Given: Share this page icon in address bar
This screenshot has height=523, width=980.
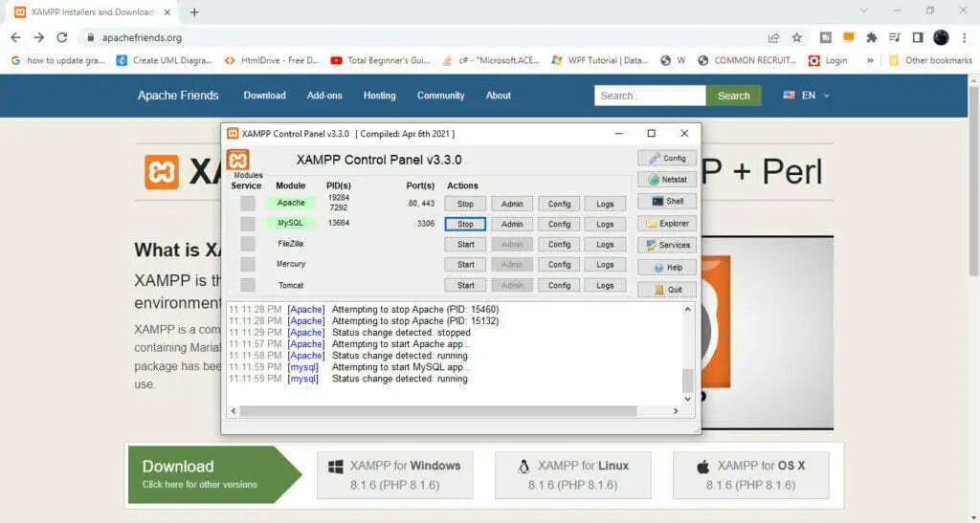Looking at the screenshot, I should point(773,38).
